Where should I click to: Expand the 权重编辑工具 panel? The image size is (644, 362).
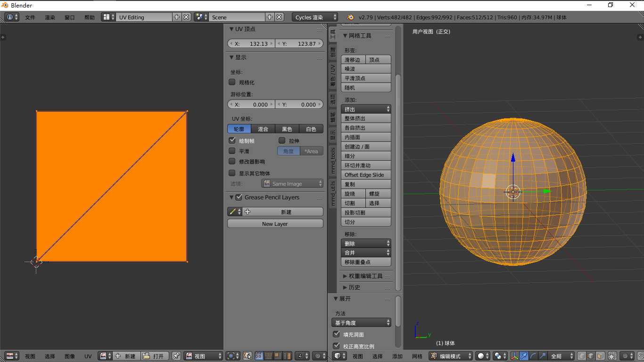pos(366,276)
